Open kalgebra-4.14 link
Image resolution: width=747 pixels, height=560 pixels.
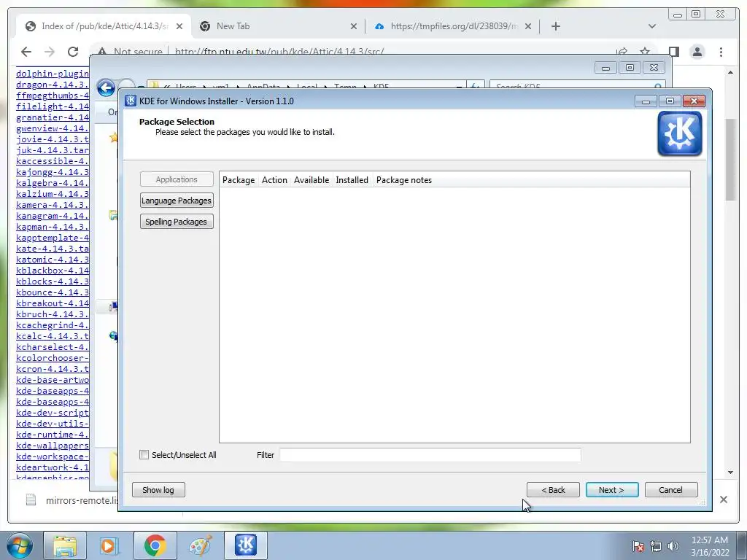[x=53, y=183]
